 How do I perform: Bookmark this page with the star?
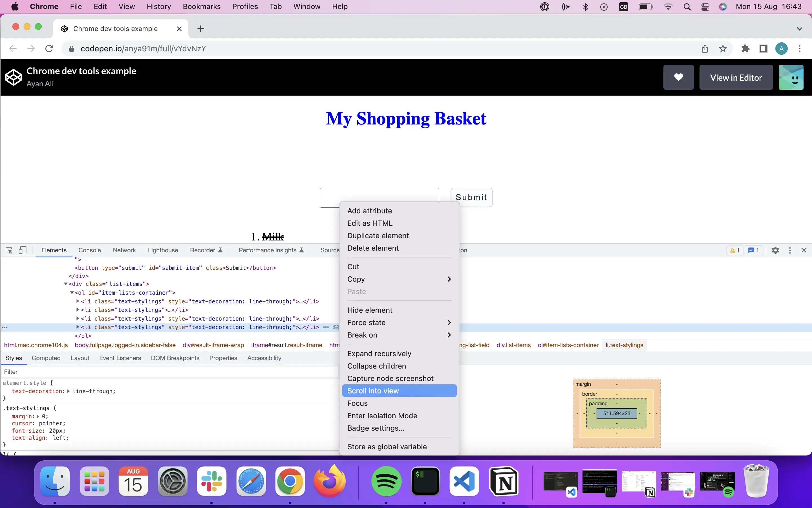723,49
